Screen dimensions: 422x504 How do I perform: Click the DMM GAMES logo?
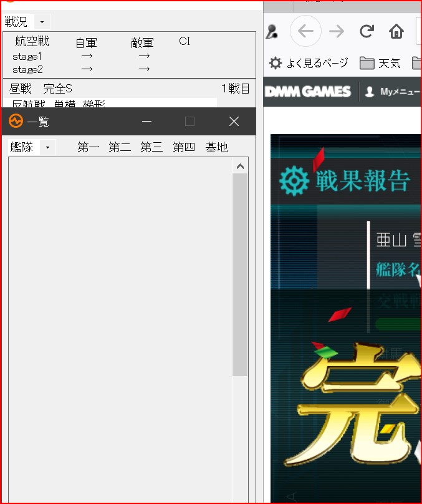pos(308,92)
